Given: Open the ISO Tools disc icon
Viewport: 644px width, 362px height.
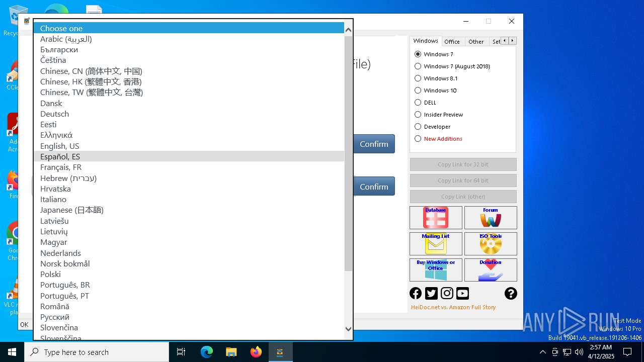Looking at the screenshot, I should pos(491,244).
